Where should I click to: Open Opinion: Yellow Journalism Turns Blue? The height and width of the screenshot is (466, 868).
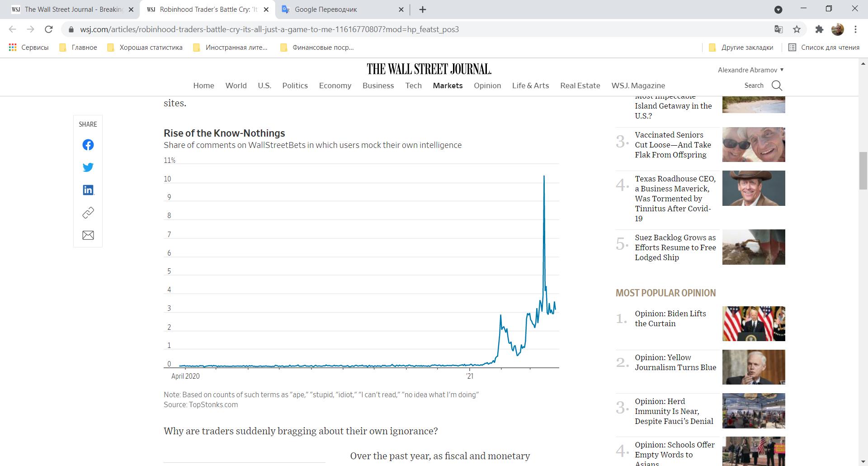(x=675, y=362)
